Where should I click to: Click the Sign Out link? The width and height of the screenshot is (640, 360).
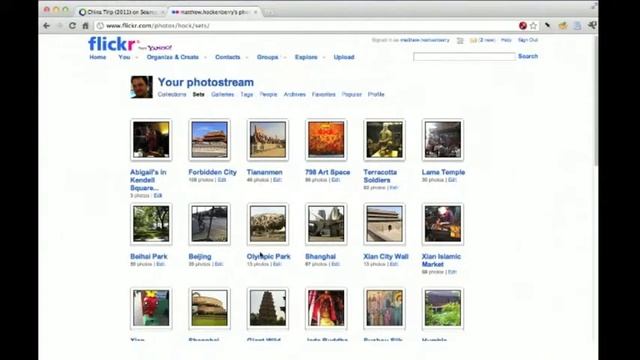click(x=528, y=40)
